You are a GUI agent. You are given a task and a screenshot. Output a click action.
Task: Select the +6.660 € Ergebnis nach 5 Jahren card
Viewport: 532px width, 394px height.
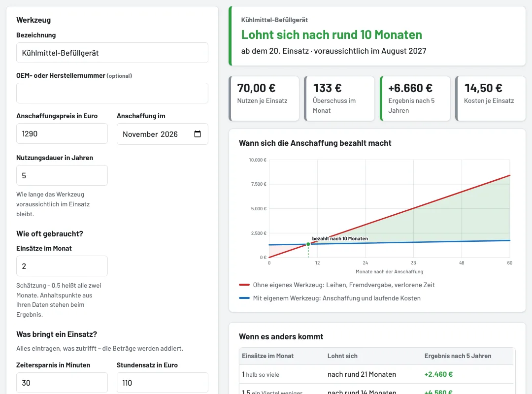click(415, 98)
